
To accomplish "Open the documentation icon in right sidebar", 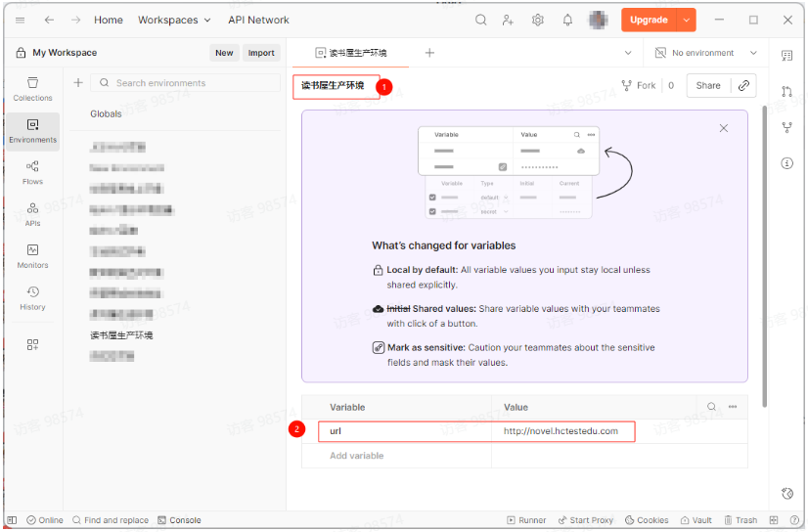I will pyautogui.click(x=786, y=56).
